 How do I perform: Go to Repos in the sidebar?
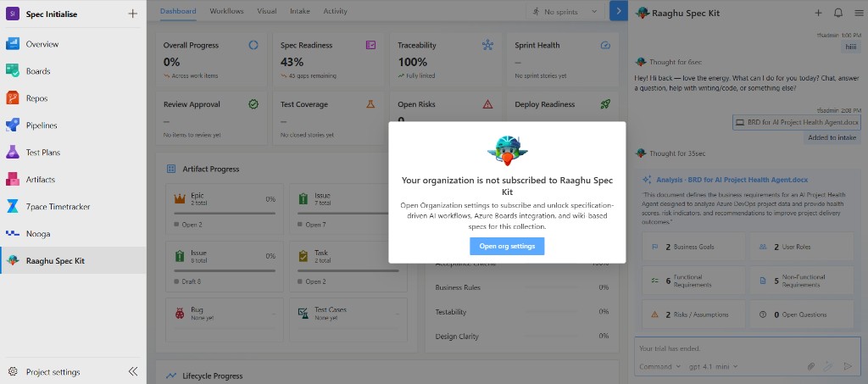[73, 98]
